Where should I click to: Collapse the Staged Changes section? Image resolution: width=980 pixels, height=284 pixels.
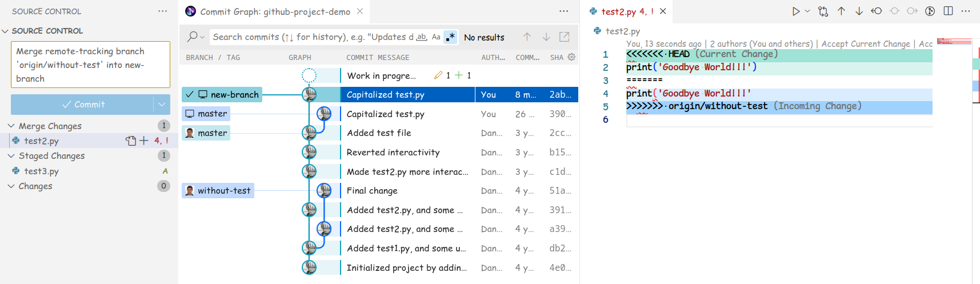tap(11, 156)
